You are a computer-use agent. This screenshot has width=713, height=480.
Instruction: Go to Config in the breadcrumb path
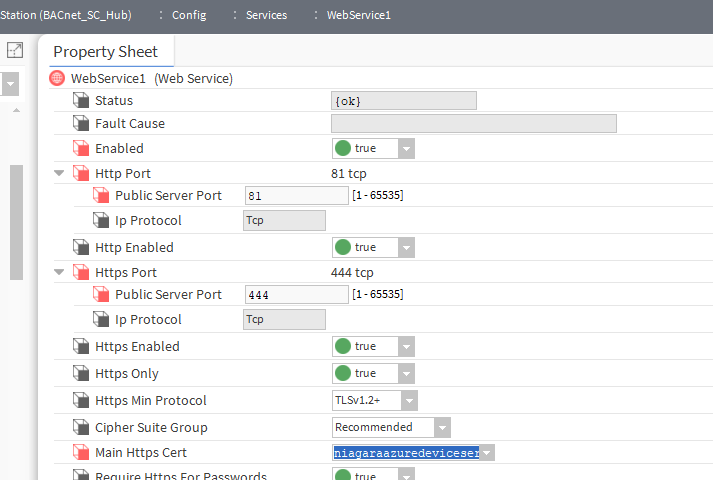pos(189,15)
